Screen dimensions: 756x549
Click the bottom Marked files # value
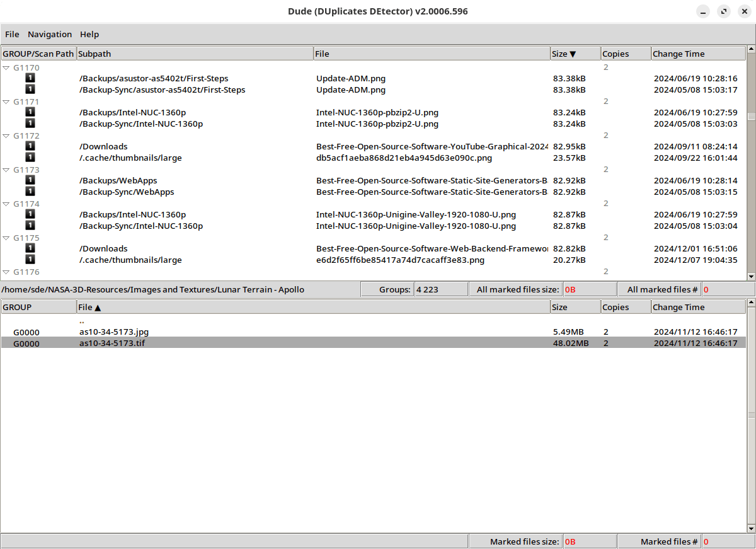[x=728, y=541]
